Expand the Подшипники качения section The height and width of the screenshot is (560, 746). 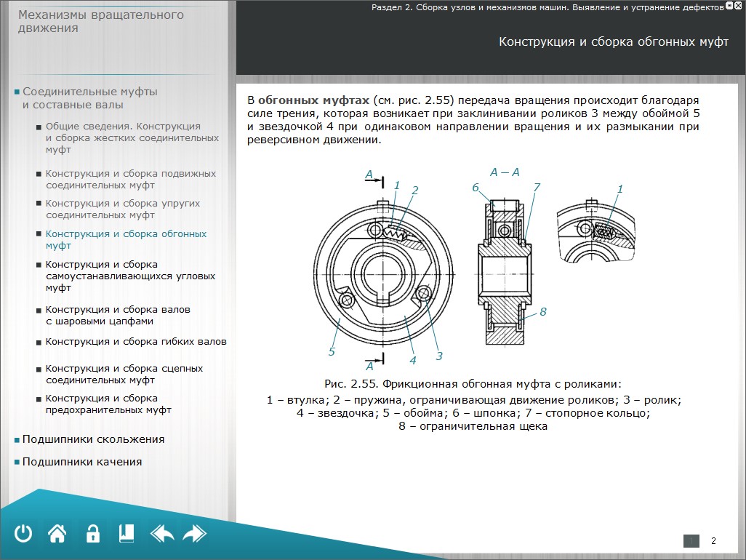pos(81,462)
